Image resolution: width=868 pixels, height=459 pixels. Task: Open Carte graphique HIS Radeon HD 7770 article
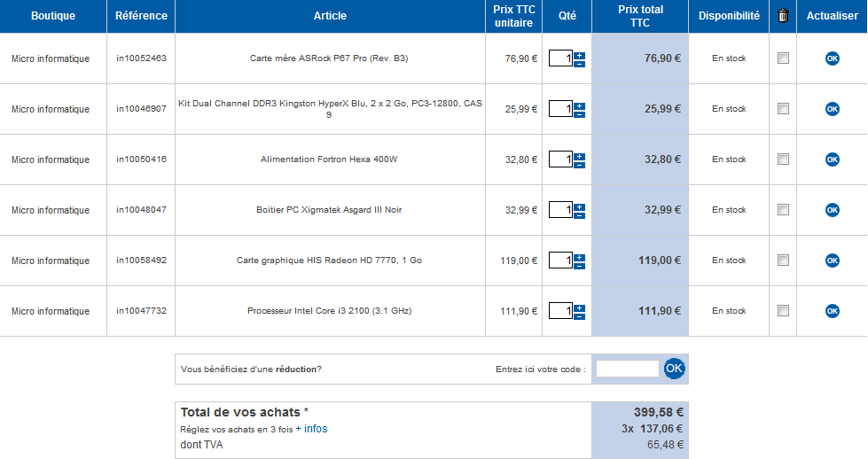point(329,261)
